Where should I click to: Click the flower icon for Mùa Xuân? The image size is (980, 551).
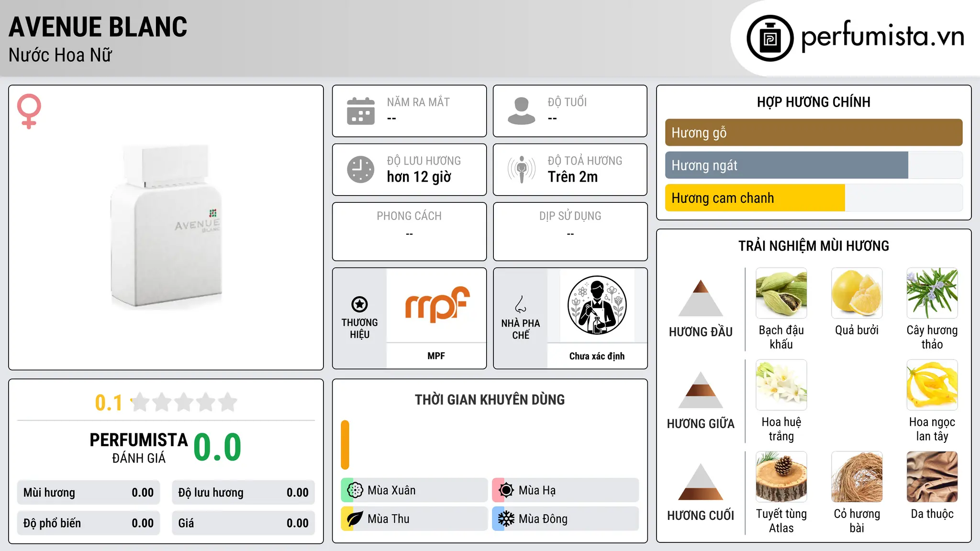355,490
